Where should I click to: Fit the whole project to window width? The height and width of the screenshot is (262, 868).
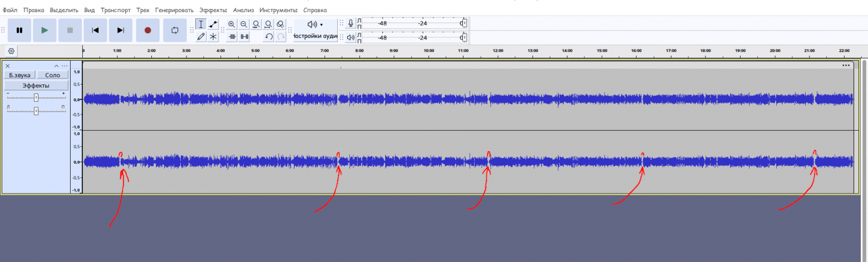268,24
